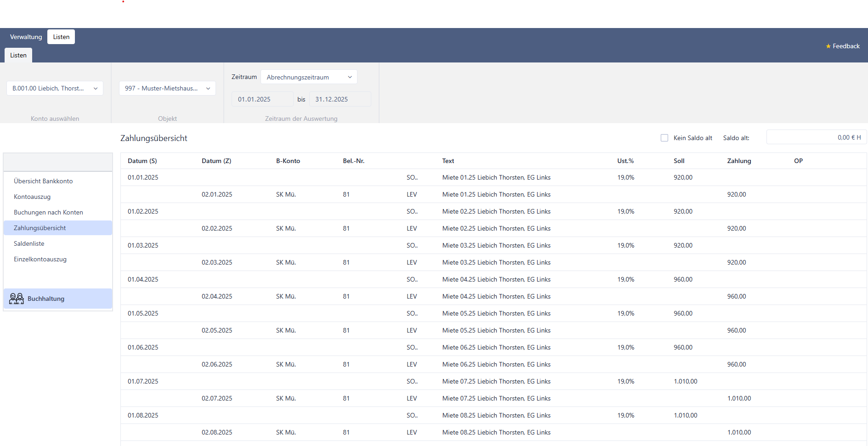Select the Listen sub-tab
868x446 pixels.
[x=18, y=55]
